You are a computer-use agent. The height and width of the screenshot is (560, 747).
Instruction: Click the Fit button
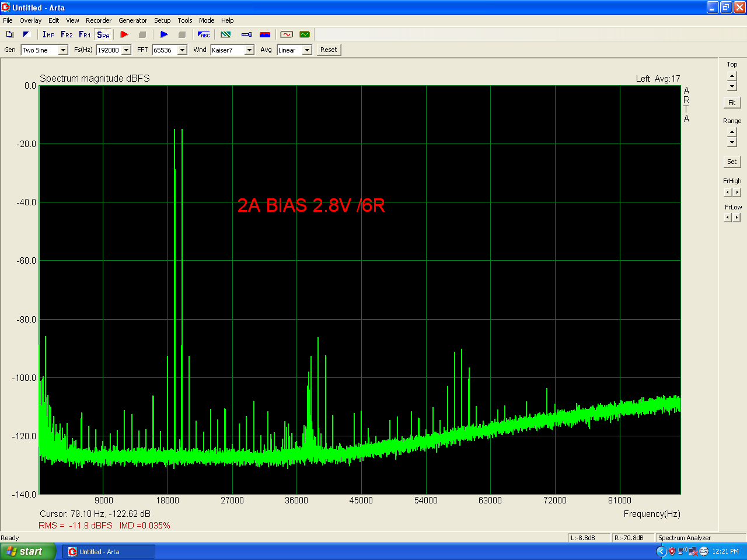(x=732, y=103)
